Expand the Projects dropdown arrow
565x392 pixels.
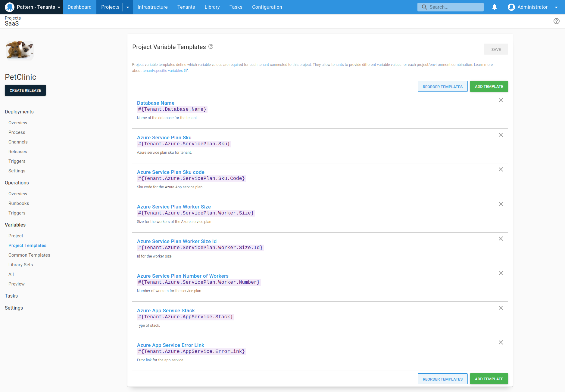128,7
